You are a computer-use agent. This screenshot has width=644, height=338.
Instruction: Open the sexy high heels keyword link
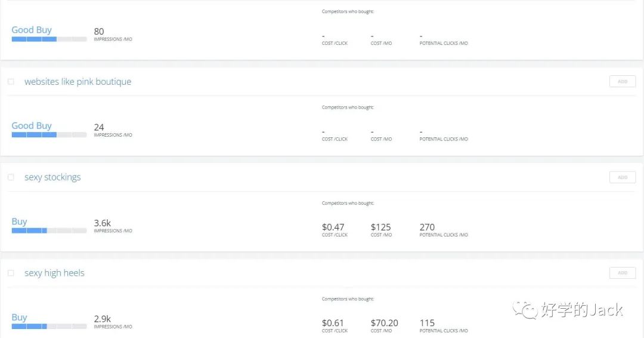pyautogui.click(x=54, y=273)
